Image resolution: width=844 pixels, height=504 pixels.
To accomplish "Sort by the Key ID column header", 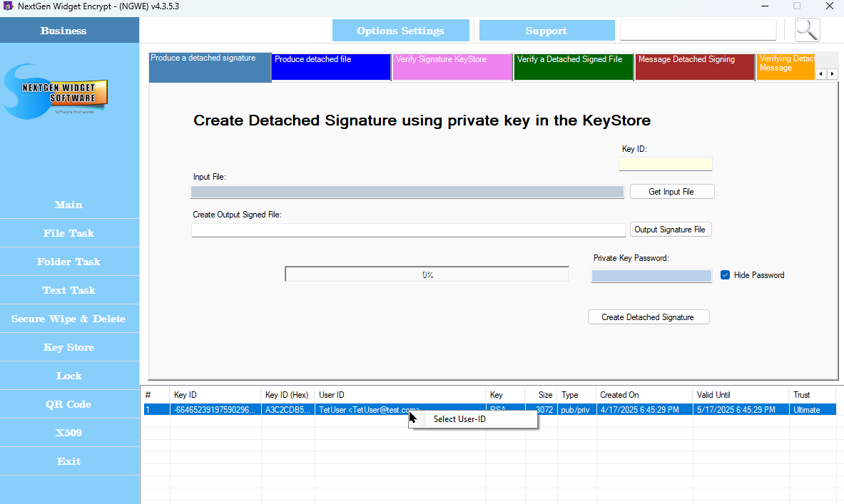I will [x=215, y=395].
